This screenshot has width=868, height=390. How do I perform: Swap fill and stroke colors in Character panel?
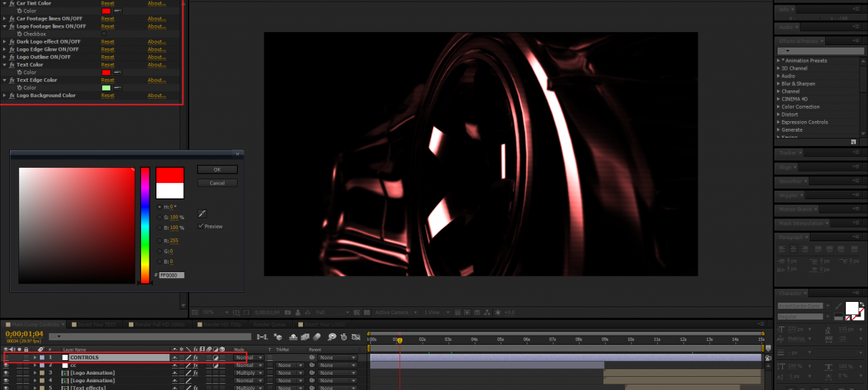coord(863,303)
